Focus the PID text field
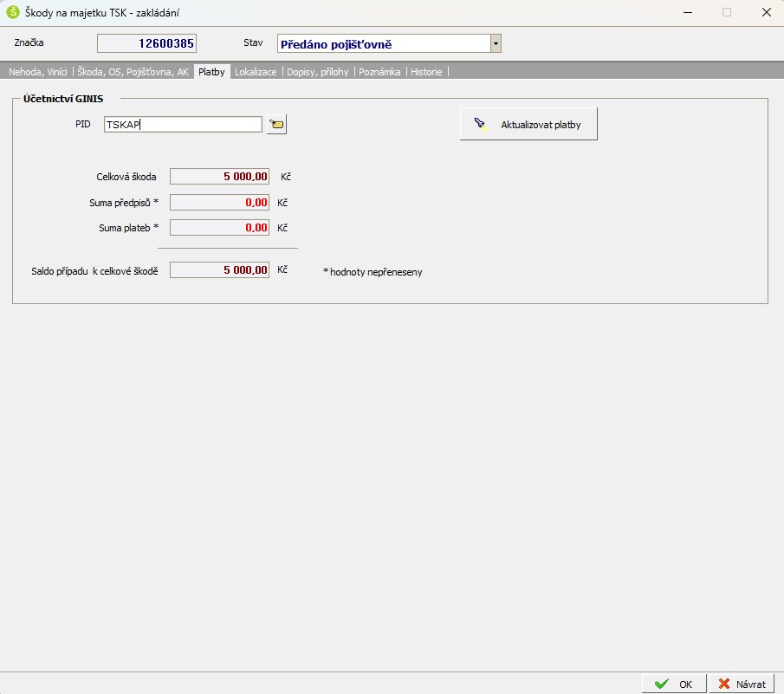 (182, 125)
